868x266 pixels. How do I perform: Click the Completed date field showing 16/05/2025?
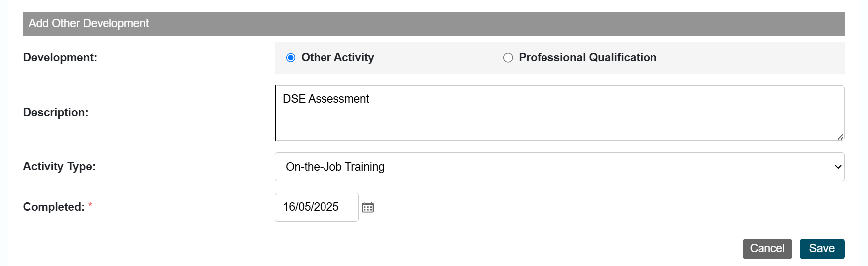coord(317,207)
